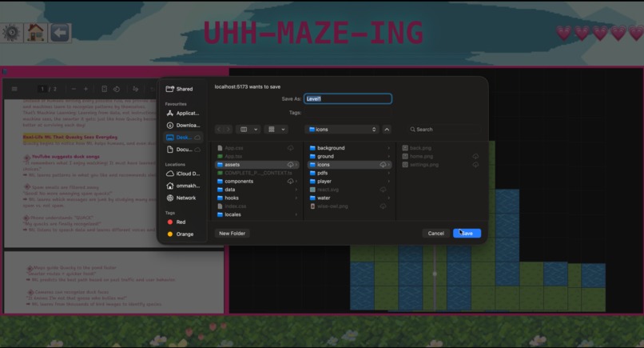
Task: Open Applications in the Favourites sidebar
Action: (x=182, y=113)
